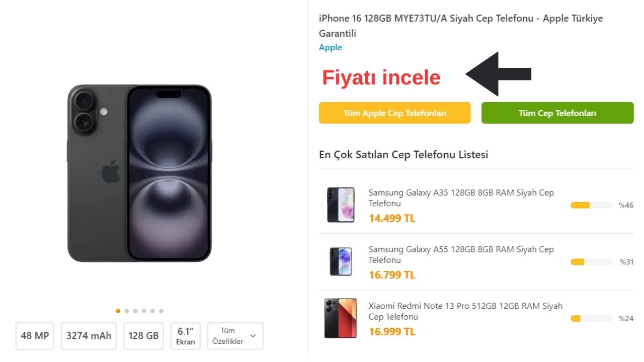
Task: Click the 6.1" Ekran spec badge
Action: point(185,336)
